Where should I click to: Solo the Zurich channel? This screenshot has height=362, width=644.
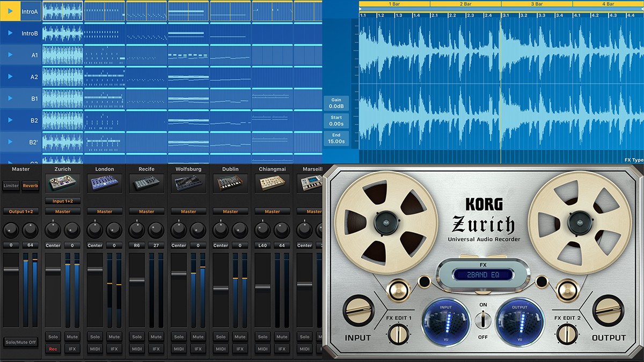(53, 337)
